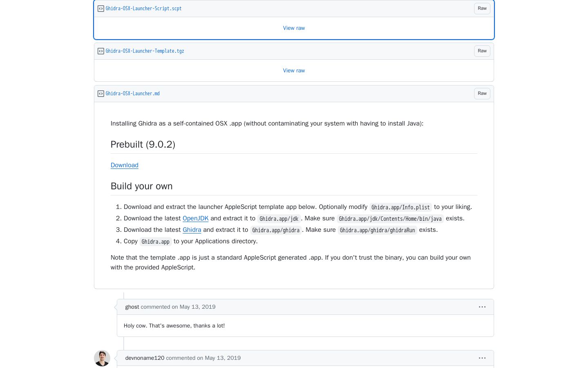Open Ghidra-OSX-Launcher-Template.tgz file link

pos(145,51)
